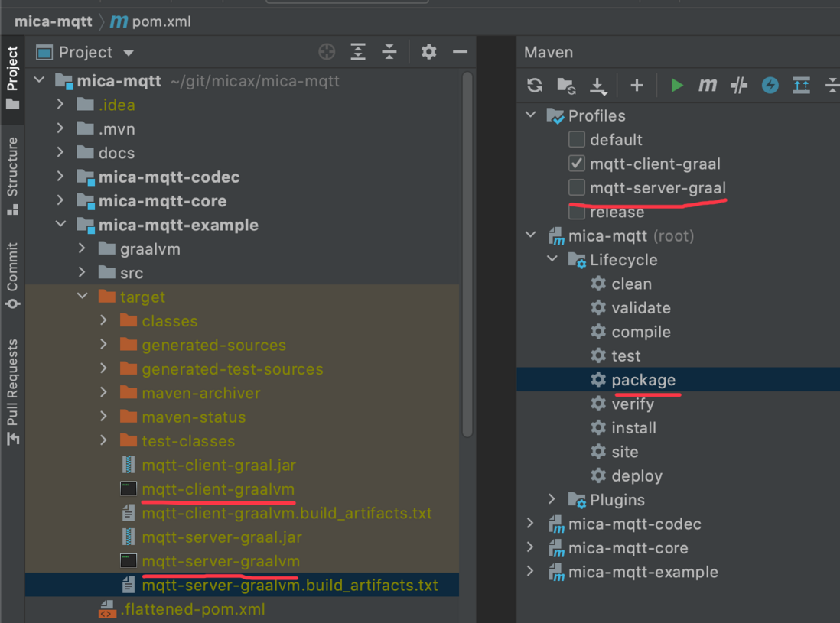Click the locate/select opened file target icon
This screenshot has height=623, width=840.
[327, 52]
